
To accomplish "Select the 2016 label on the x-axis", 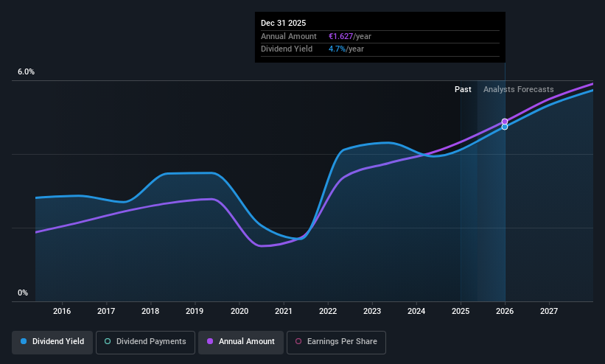I will coord(62,311).
